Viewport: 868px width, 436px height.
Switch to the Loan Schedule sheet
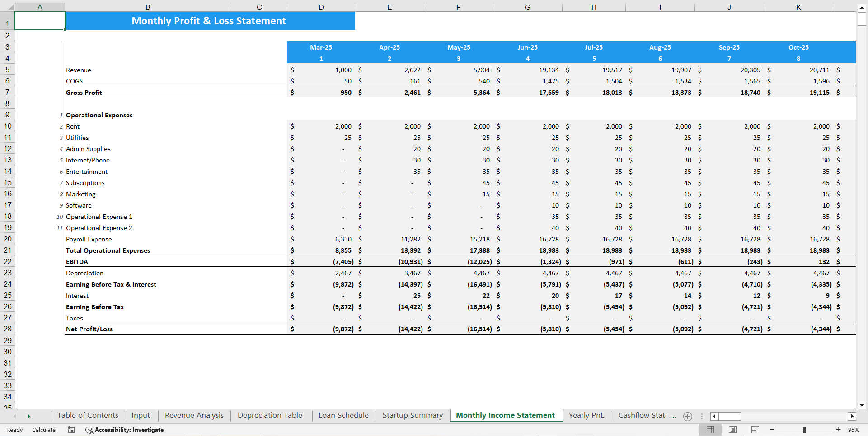343,415
